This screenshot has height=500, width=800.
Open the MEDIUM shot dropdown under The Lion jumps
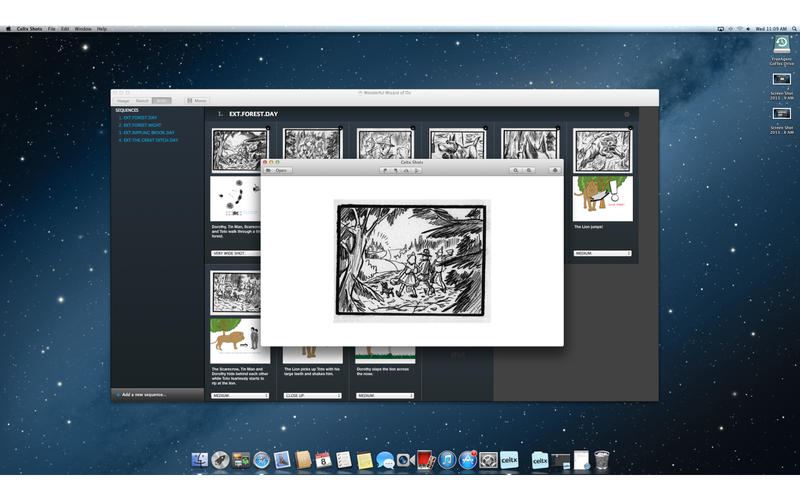pos(603,253)
